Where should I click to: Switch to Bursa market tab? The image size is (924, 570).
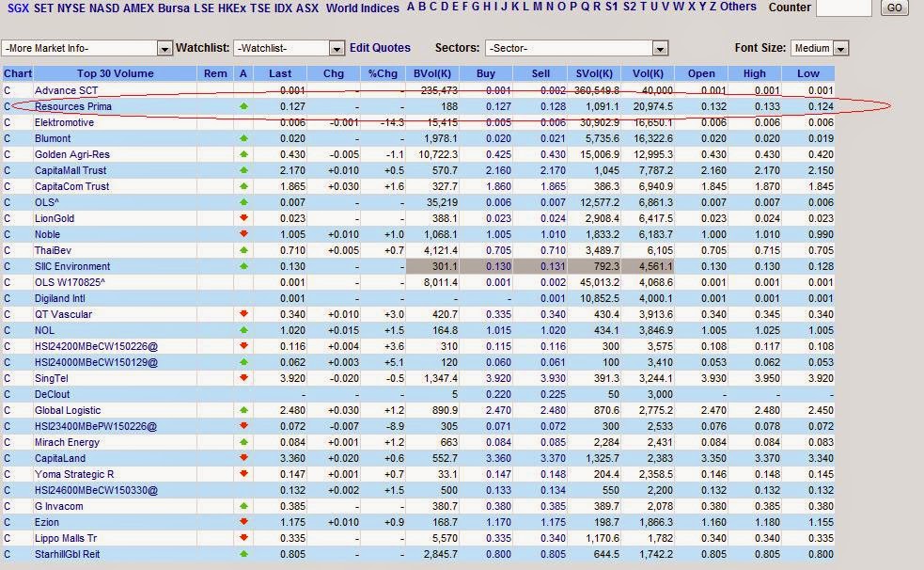[174, 8]
